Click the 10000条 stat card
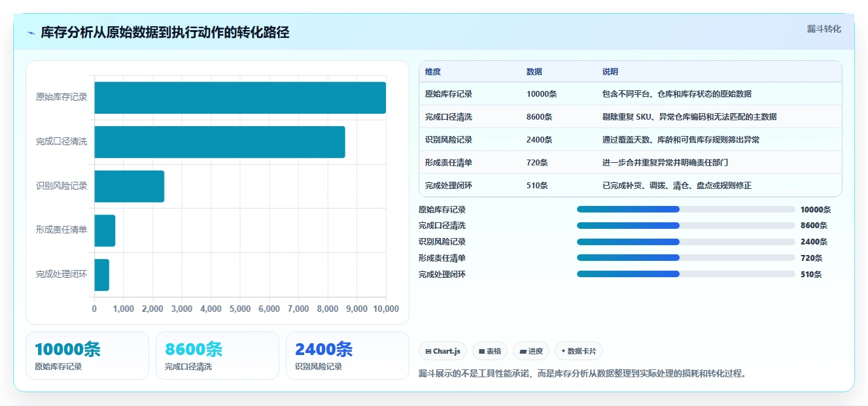 (87, 356)
